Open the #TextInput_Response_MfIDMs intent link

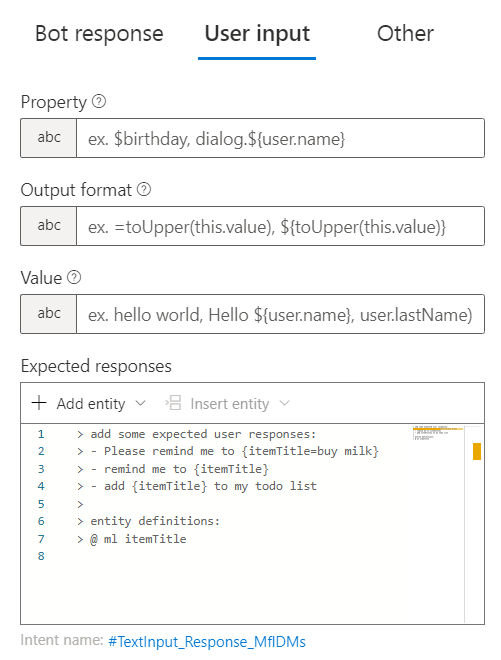[207, 641]
